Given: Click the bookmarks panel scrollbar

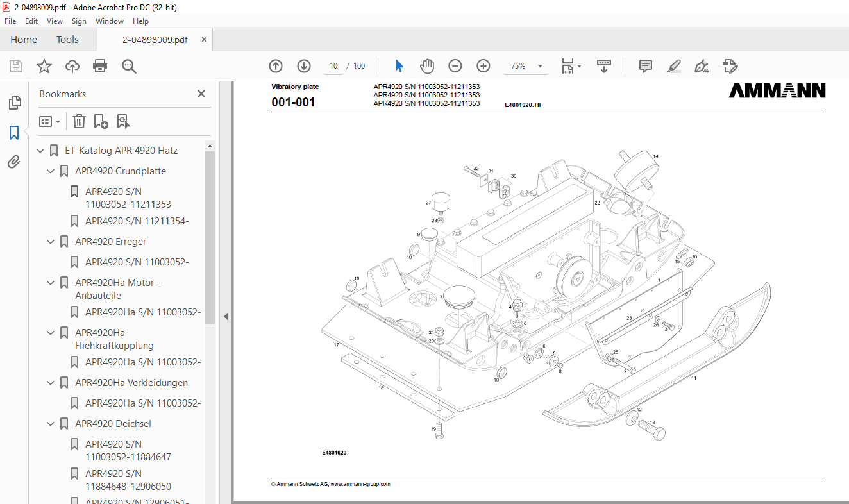Looking at the screenshot, I should (x=210, y=237).
